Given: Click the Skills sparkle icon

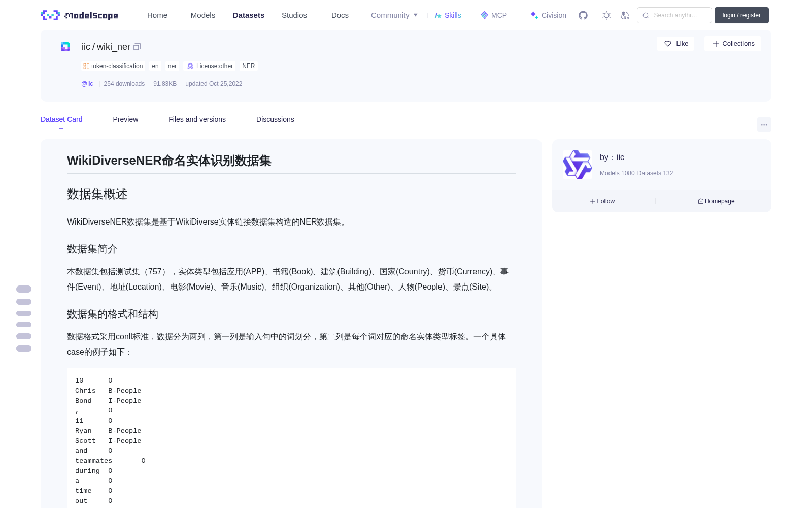Looking at the screenshot, I should 438,15.
